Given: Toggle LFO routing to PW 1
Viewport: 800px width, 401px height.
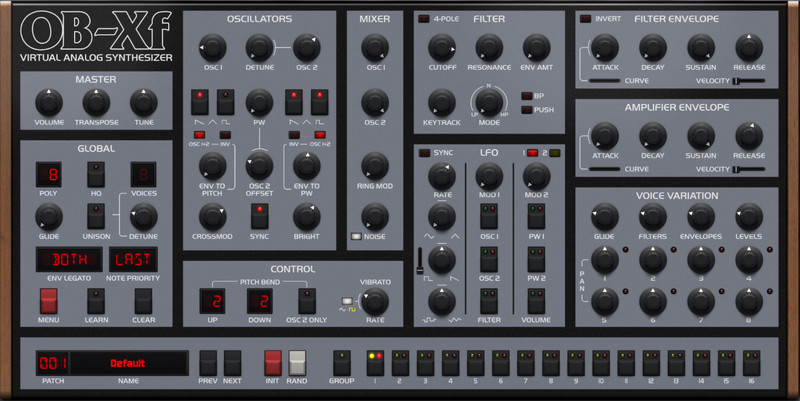Looking at the screenshot, I should (536, 216).
